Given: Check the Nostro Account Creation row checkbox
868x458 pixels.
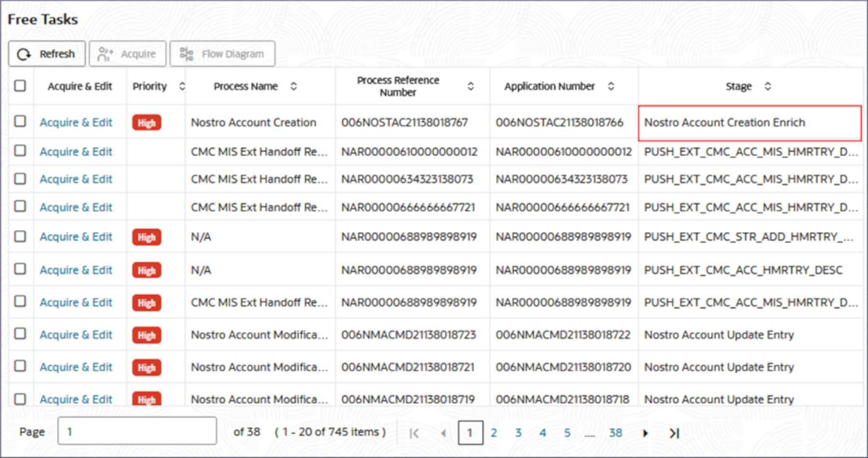Looking at the screenshot, I should (20, 121).
